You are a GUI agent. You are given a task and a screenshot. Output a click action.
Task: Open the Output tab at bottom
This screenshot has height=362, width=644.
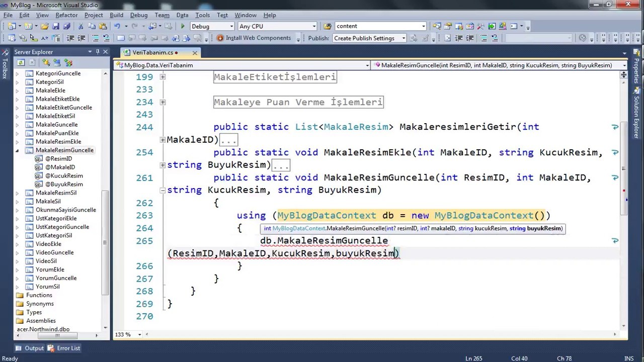click(x=30, y=348)
